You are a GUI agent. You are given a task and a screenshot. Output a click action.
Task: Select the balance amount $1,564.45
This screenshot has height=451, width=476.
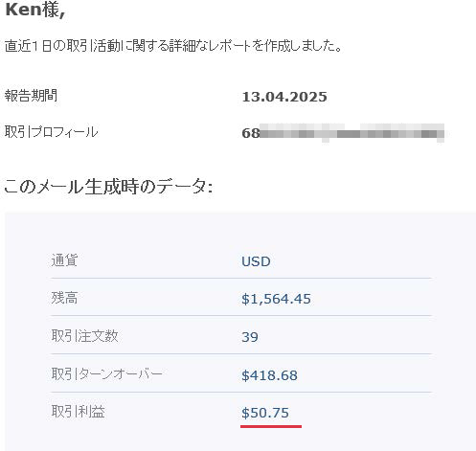click(x=276, y=299)
